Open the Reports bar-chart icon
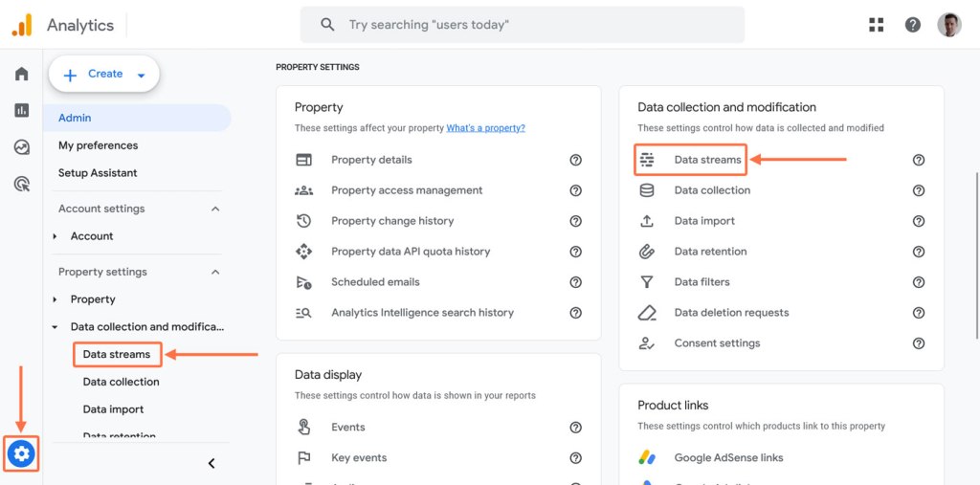The width and height of the screenshot is (980, 485). coord(21,111)
